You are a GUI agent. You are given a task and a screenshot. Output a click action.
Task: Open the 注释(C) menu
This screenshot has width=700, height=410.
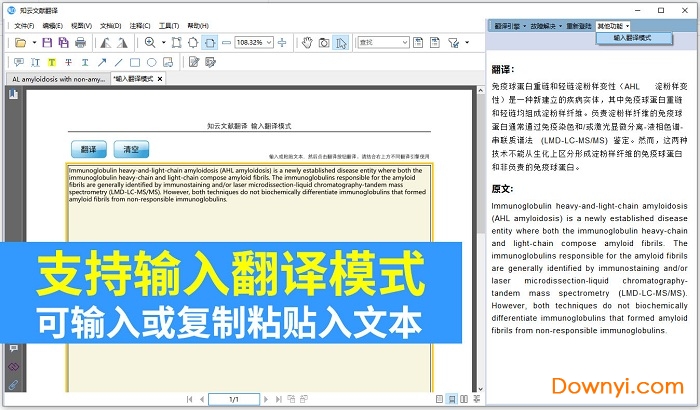tap(142, 25)
